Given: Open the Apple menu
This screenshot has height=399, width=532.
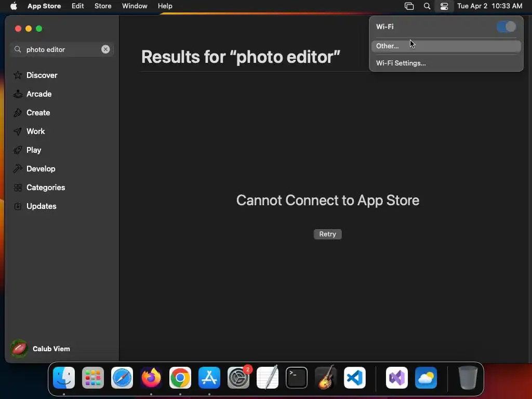Looking at the screenshot, I should [14, 6].
